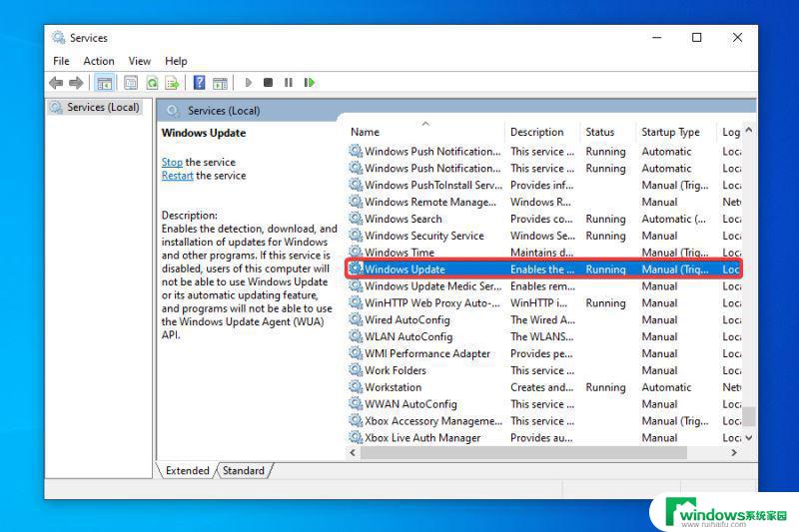The image size is (799, 532).
Task: Click 'Creates and...' description cell
Action: coord(541,387)
